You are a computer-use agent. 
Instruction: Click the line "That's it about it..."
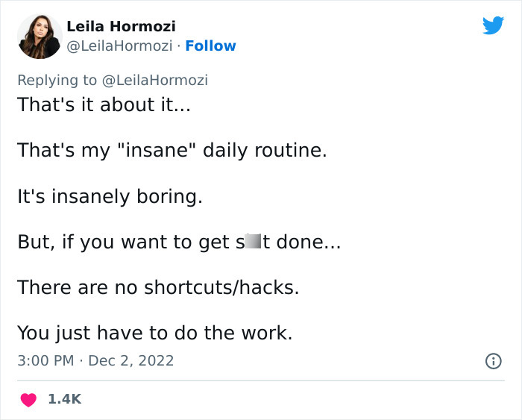(104, 104)
